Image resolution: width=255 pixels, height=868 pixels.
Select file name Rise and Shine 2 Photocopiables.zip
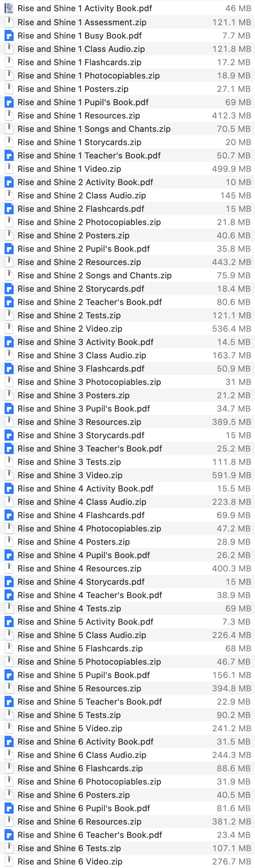pos(89,222)
